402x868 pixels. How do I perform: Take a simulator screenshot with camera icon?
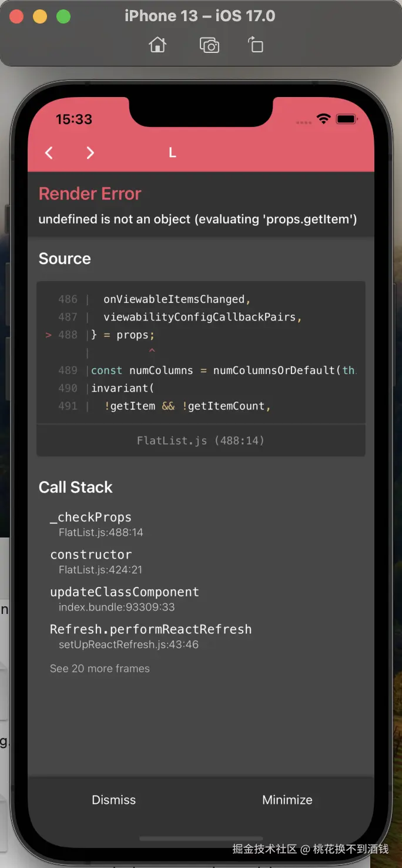[209, 45]
